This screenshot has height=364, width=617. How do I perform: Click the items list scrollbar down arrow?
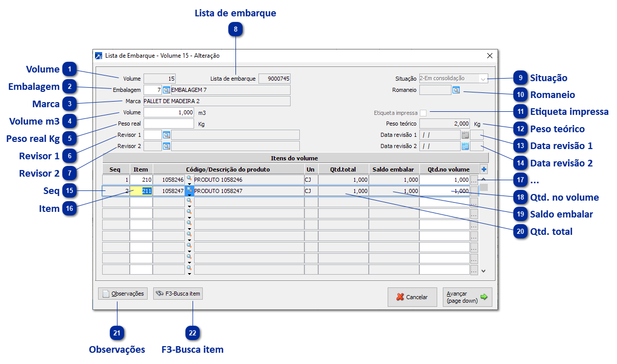coord(484,271)
